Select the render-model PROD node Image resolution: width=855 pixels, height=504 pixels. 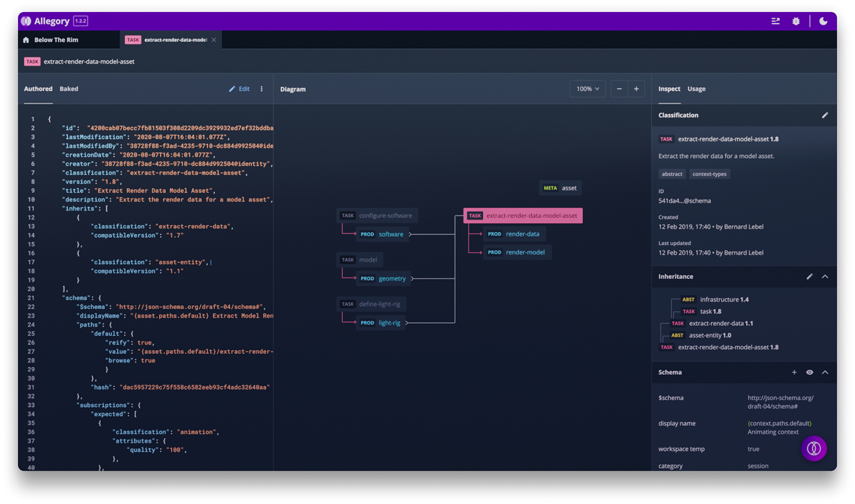coord(517,252)
